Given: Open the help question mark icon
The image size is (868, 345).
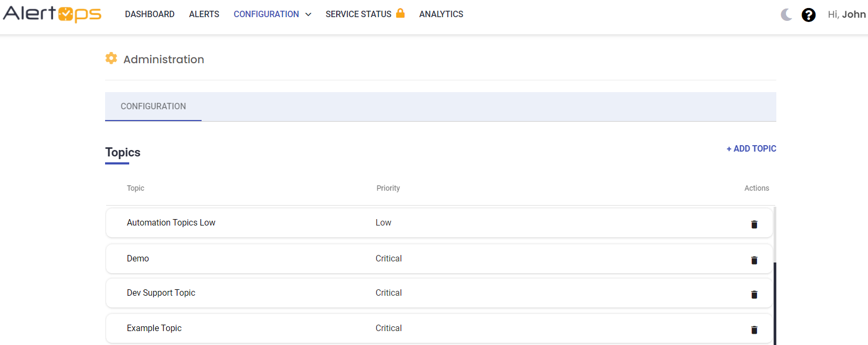Looking at the screenshot, I should (808, 15).
